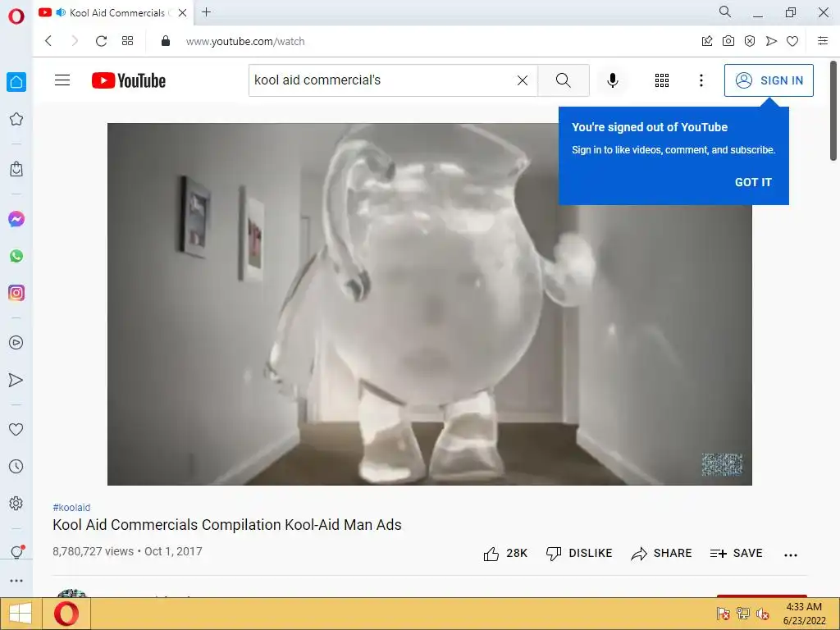Click Opera icon in the taskbar
The width and height of the screenshot is (840, 630).
coord(66,614)
